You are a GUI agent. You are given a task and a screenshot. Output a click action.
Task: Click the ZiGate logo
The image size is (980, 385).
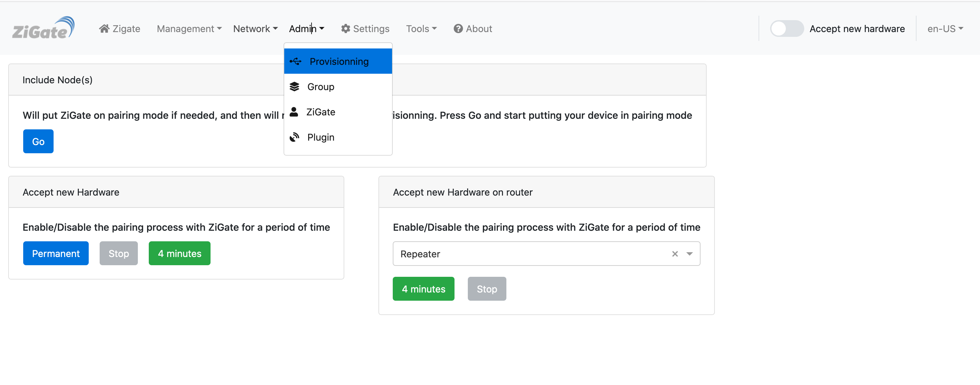tap(43, 28)
